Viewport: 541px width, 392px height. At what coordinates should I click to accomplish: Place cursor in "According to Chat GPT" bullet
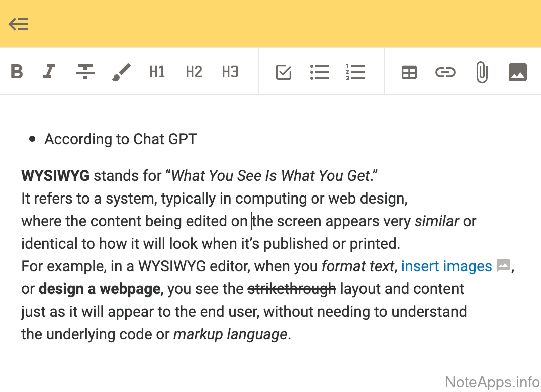[x=120, y=139]
